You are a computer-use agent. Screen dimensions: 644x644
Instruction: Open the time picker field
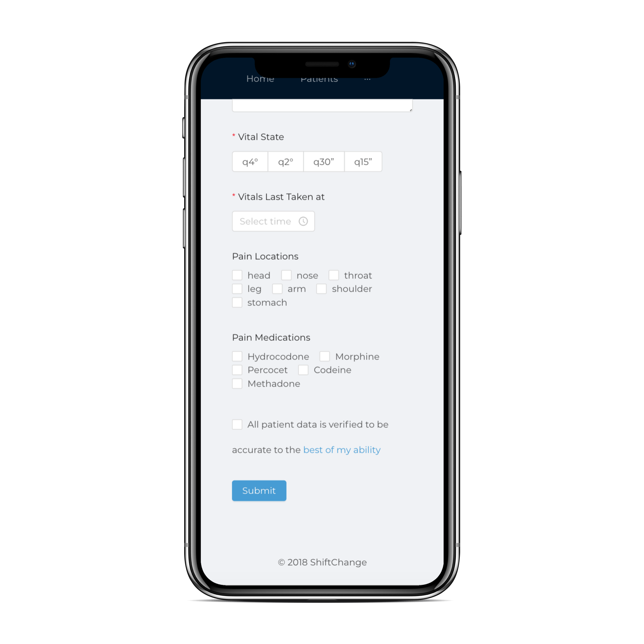pos(272,222)
